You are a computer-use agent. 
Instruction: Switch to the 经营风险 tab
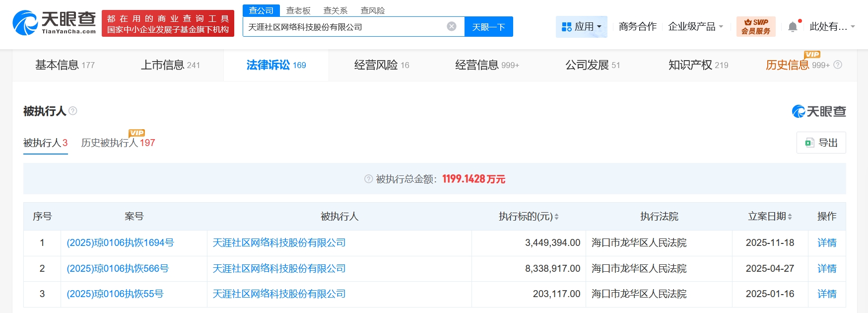[x=381, y=65]
